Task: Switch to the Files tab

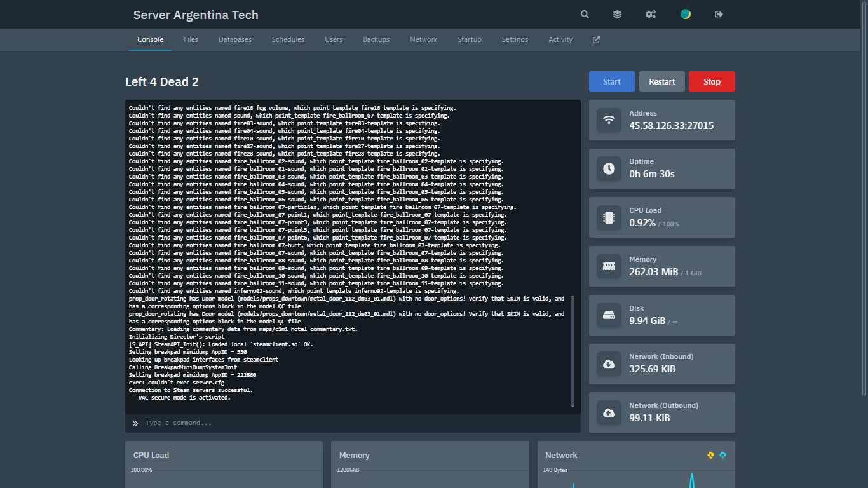Action: [x=191, y=39]
